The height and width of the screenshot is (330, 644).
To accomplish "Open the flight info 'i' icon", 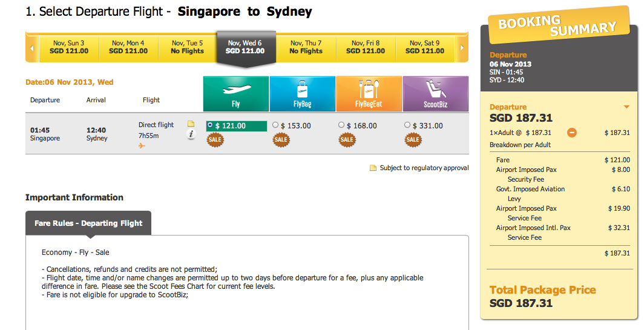I will tap(191, 134).
